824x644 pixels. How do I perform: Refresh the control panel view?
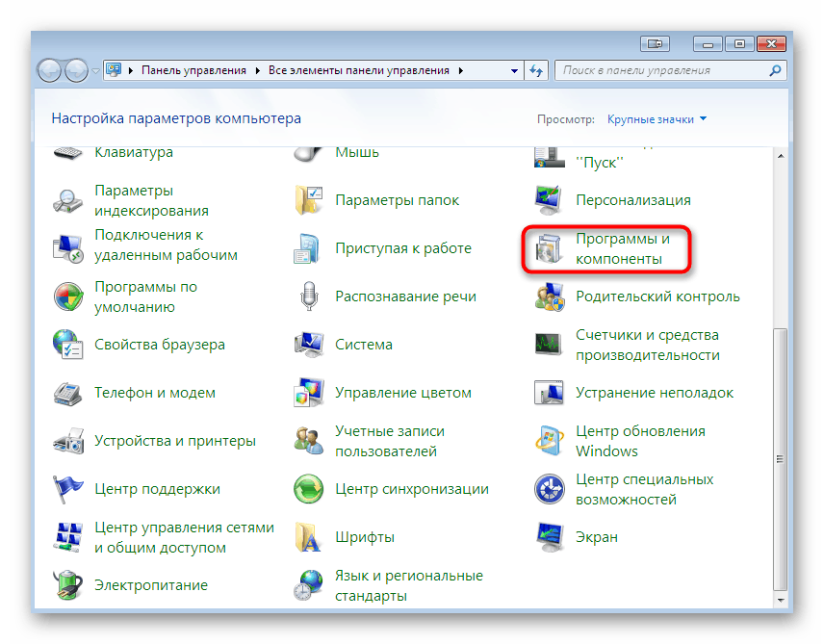pyautogui.click(x=536, y=70)
